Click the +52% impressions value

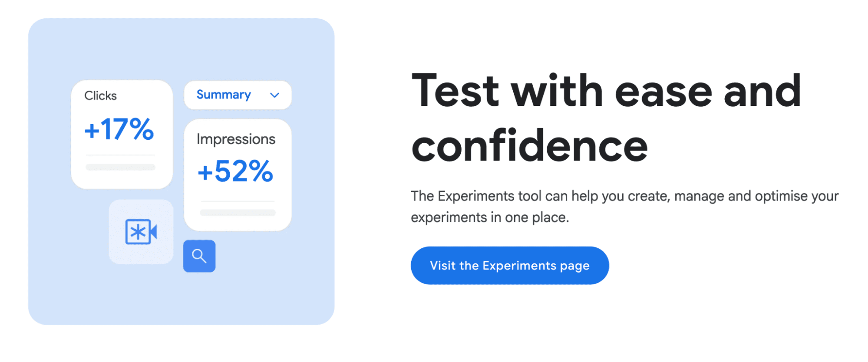(235, 171)
